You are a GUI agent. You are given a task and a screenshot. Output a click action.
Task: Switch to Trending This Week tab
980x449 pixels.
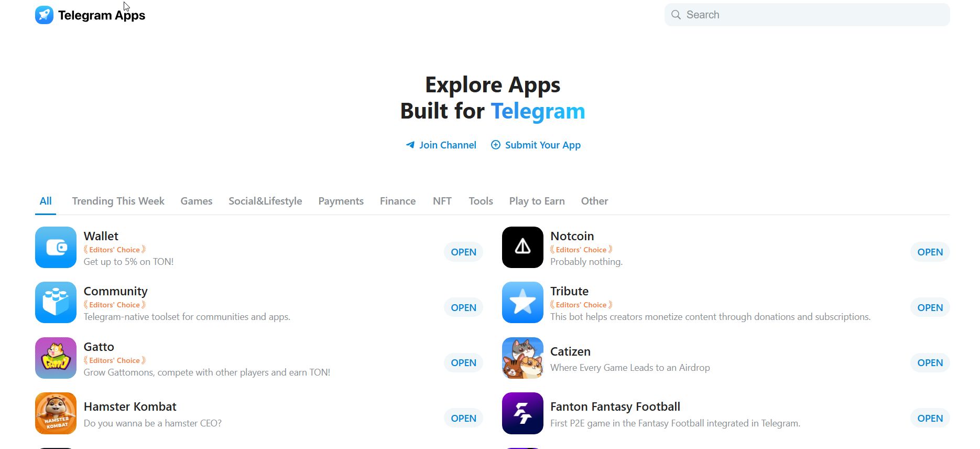click(118, 201)
